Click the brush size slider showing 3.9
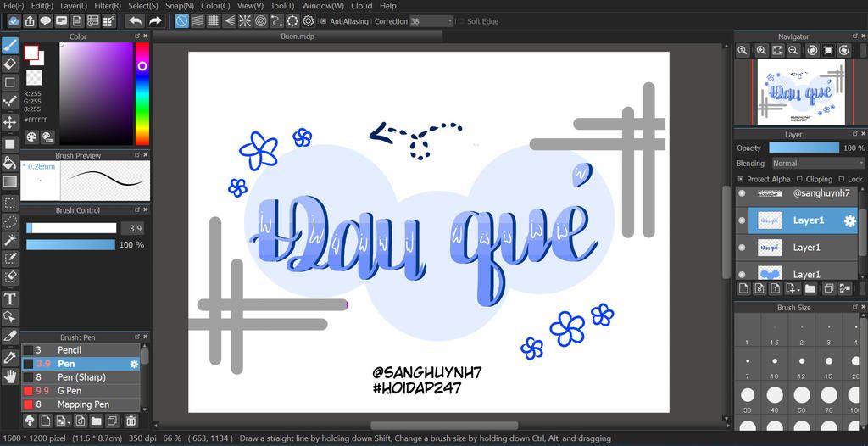The image size is (868, 446). click(71, 228)
